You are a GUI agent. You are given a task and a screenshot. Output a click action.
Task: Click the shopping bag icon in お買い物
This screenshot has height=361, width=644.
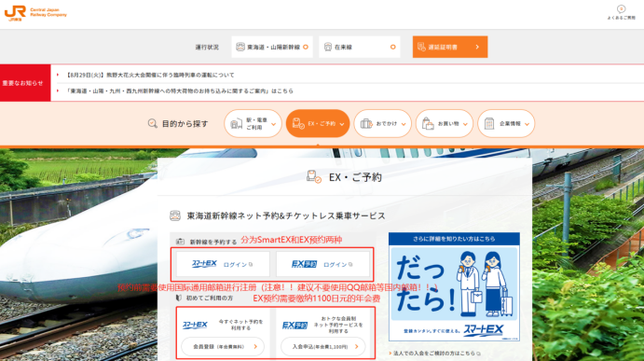428,123
